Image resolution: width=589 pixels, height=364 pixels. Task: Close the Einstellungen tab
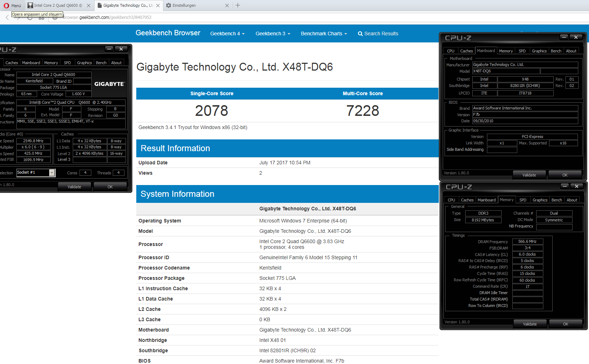coord(227,5)
